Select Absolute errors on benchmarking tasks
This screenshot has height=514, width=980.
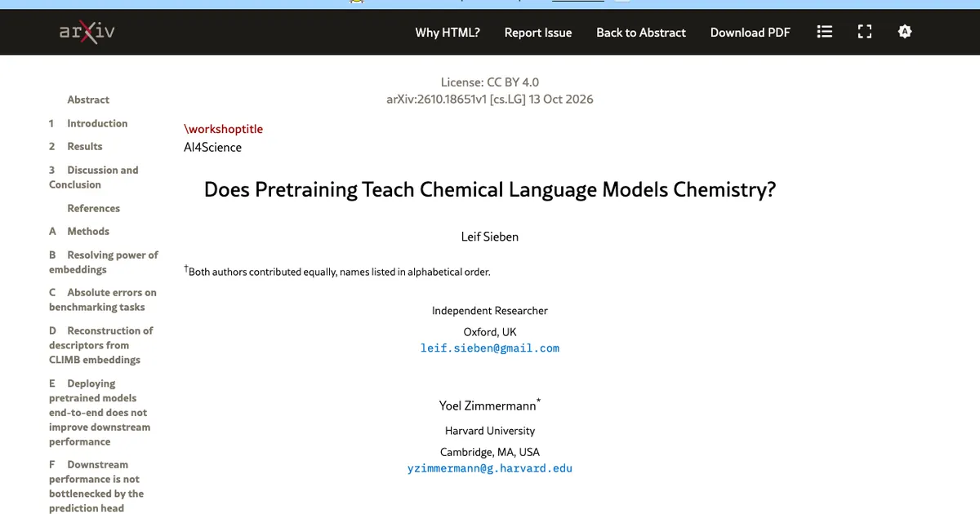pyautogui.click(x=103, y=299)
